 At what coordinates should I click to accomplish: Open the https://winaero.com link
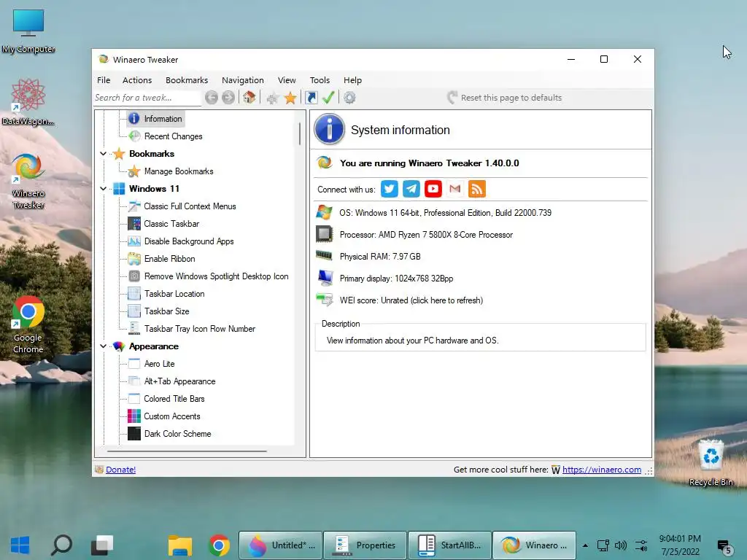(602, 470)
